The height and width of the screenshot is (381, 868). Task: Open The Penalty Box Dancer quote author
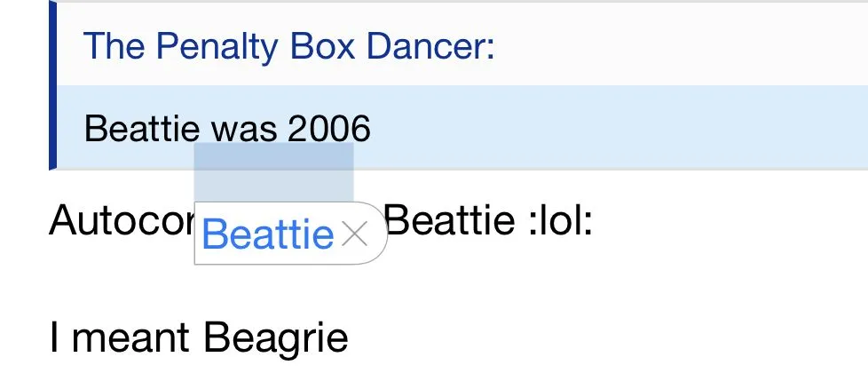pyautogui.click(x=288, y=45)
